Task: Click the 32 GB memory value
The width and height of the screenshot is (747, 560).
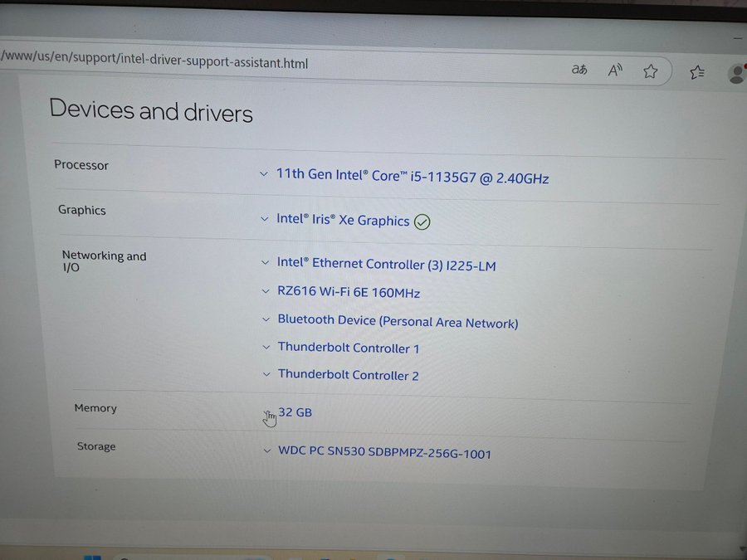Action: point(295,411)
